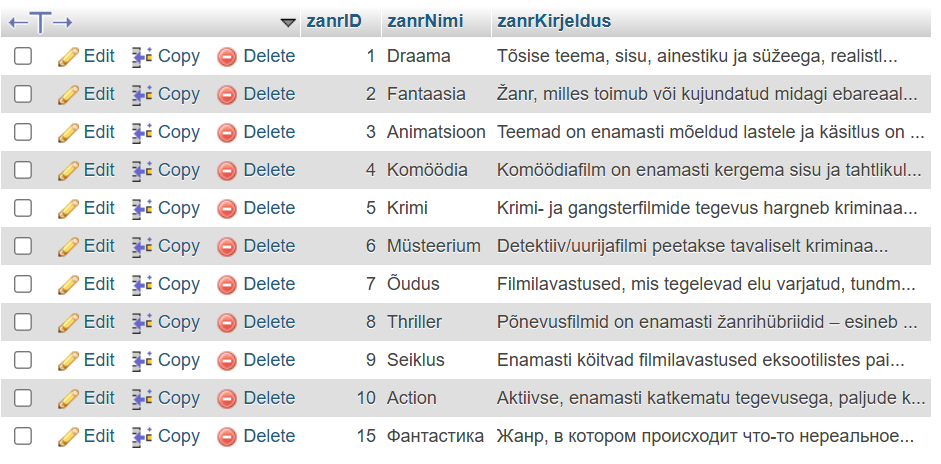Click the pencil Edit icon for Õudus
Image resolution: width=941 pixels, height=464 pixels.
(68, 285)
